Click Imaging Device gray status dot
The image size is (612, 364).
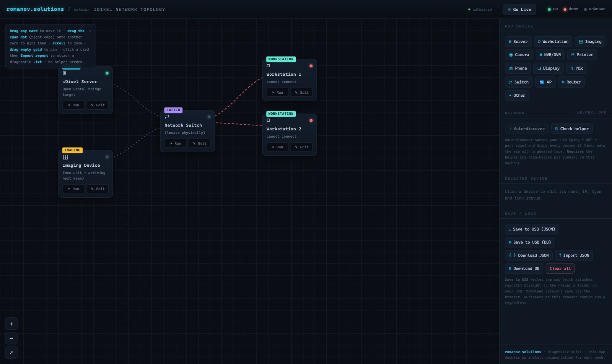point(107,157)
